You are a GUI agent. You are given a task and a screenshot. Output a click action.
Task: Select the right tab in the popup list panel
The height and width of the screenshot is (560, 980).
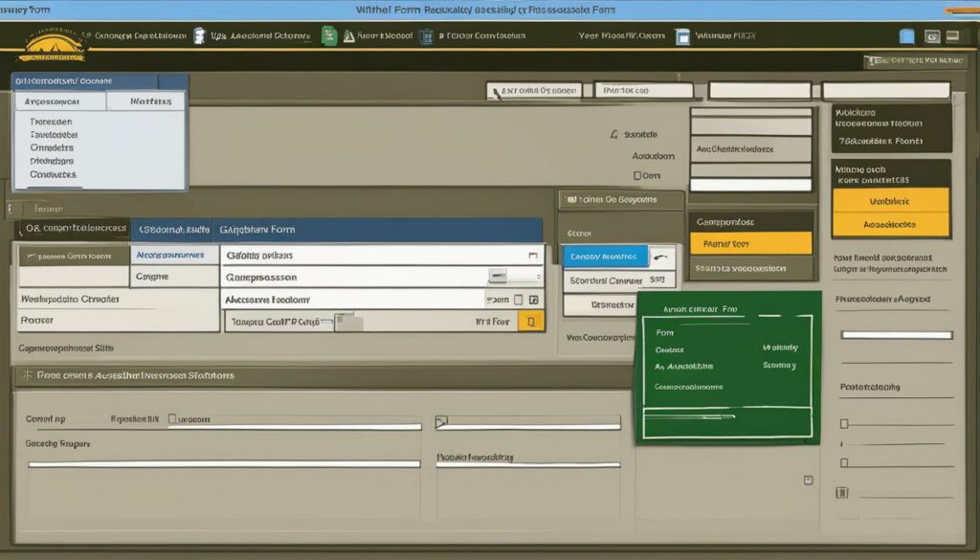[x=146, y=101]
